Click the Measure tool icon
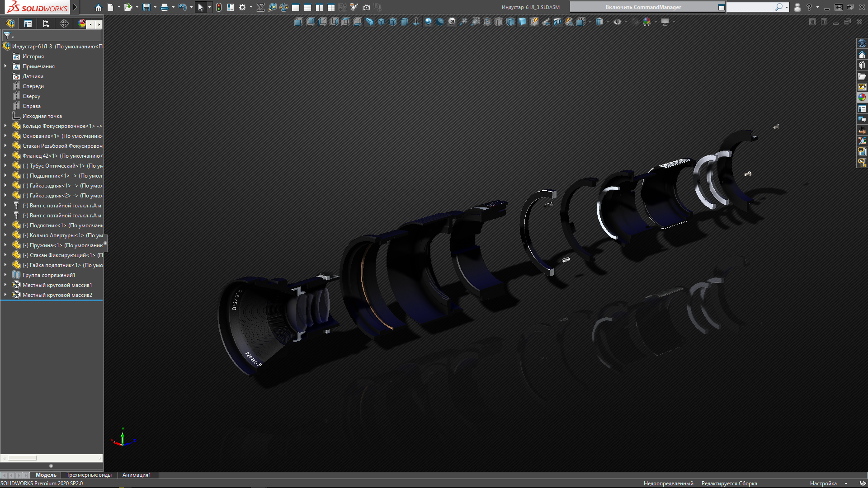Image resolution: width=868 pixels, height=488 pixels. tap(272, 7)
